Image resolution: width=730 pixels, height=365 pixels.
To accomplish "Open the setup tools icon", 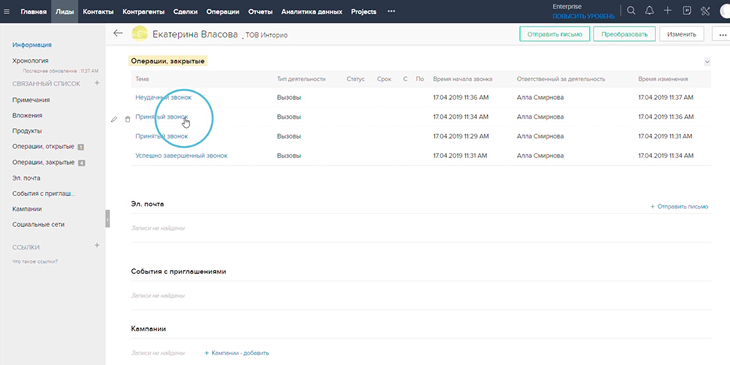I will [705, 11].
